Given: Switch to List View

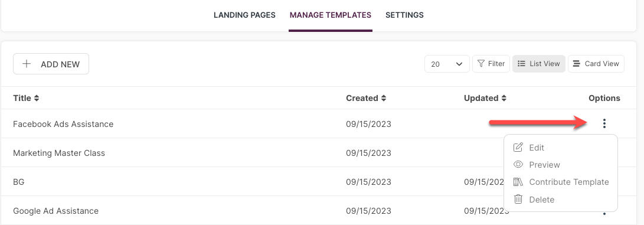Looking at the screenshot, I should point(539,64).
